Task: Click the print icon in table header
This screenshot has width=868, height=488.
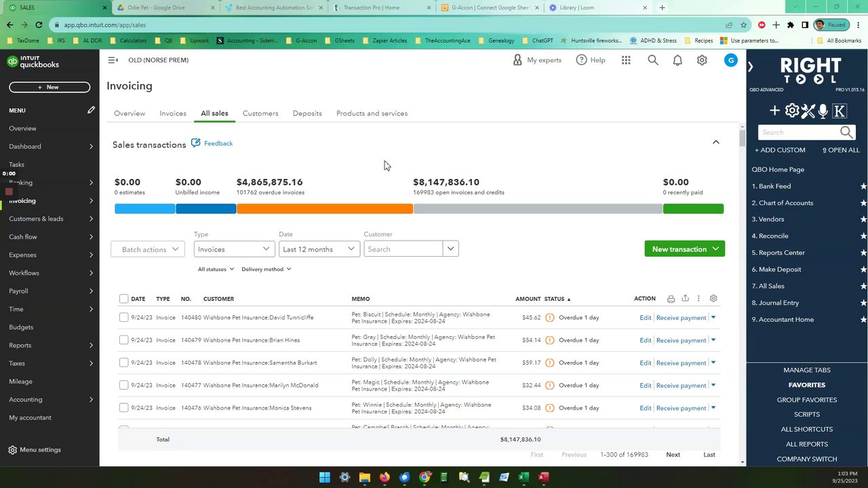Action: click(671, 299)
